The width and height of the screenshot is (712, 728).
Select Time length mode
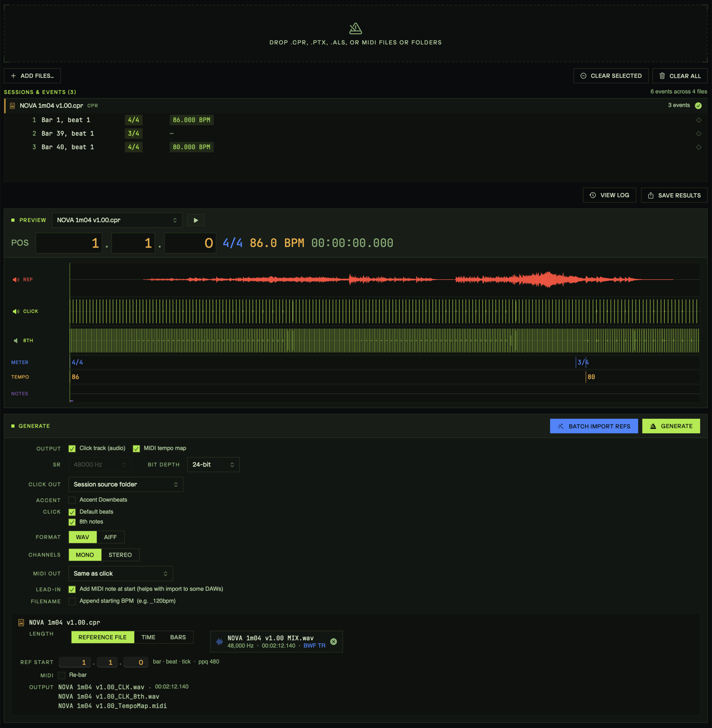(x=149, y=638)
